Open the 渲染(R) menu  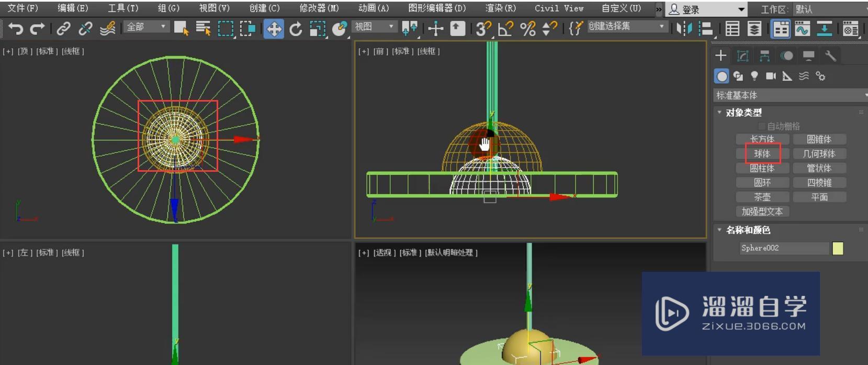(x=500, y=8)
